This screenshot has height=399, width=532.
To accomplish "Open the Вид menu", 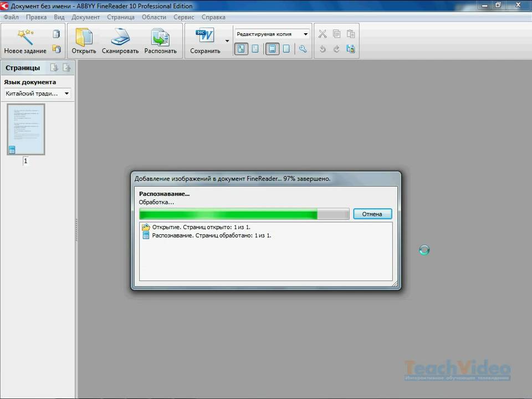I will click(59, 17).
